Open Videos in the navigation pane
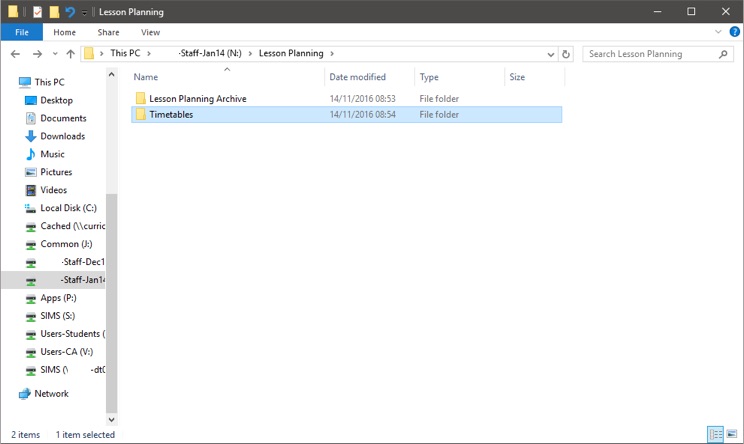Viewport: 744px width, 444px height. click(54, 190)
